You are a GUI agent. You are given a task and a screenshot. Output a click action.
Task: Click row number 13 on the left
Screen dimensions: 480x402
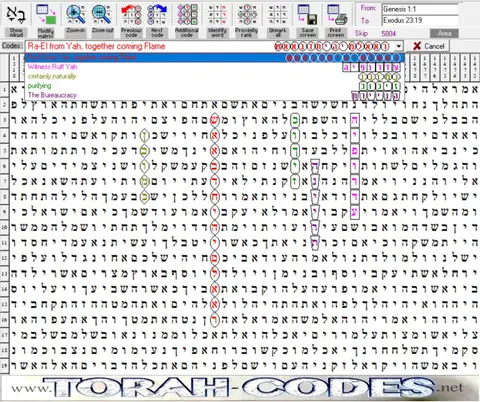[4, 273]
